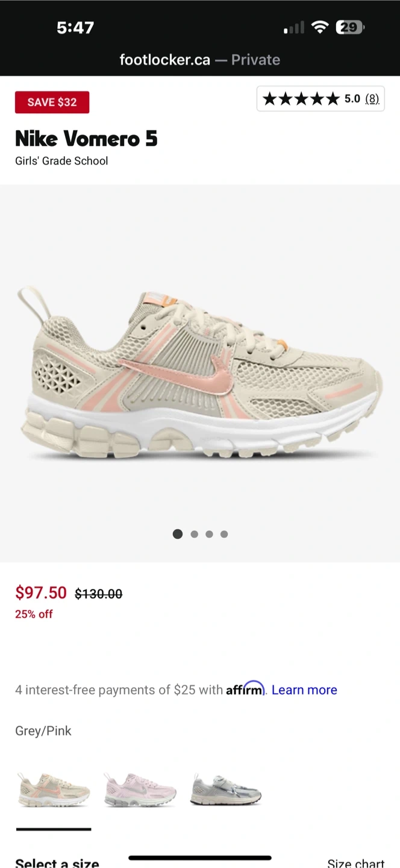
Task: Select the fourth carousel dot indicator
Action: (224, 534)
